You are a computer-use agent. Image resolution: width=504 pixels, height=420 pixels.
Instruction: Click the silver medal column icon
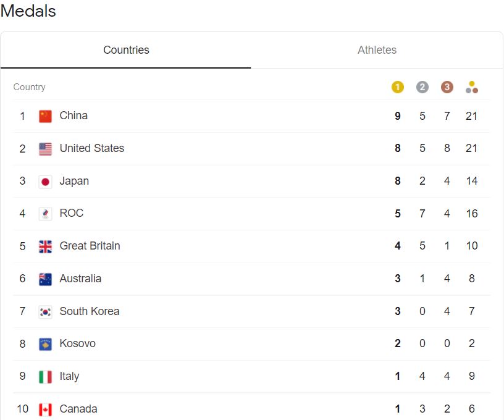(x=422, y=87)
